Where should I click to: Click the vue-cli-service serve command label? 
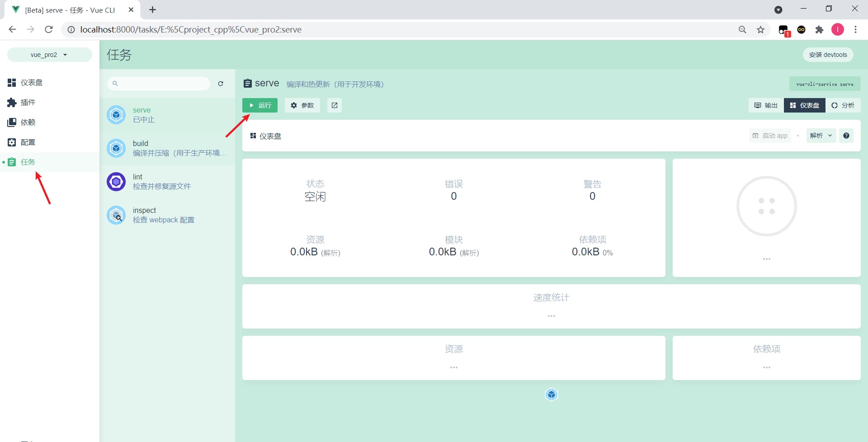tap(825, 84)
